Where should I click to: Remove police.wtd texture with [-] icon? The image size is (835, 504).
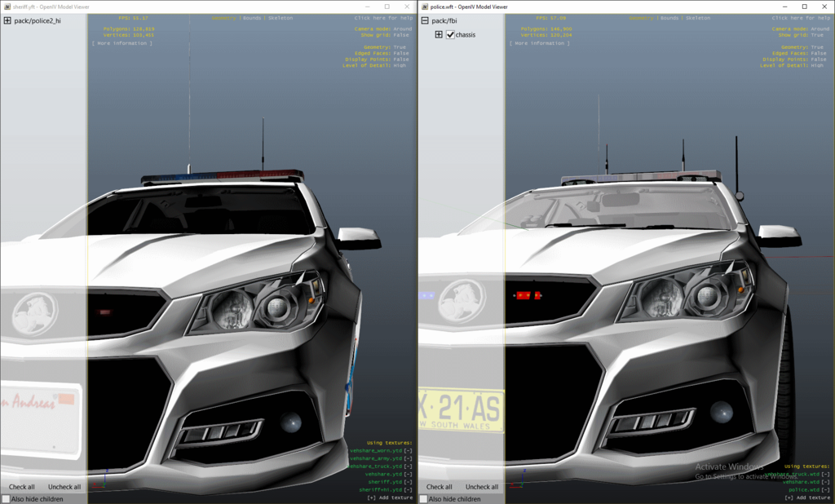(826, 489)
